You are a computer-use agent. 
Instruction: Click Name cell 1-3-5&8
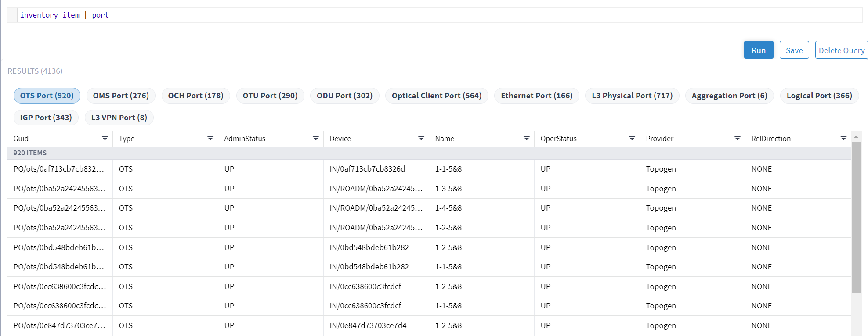point(481,189)
